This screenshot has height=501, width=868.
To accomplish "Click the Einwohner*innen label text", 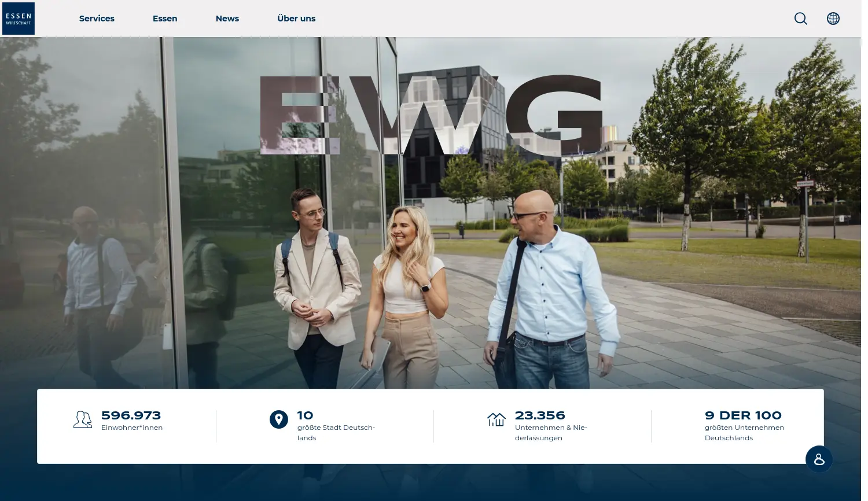I will pos(132,427).
